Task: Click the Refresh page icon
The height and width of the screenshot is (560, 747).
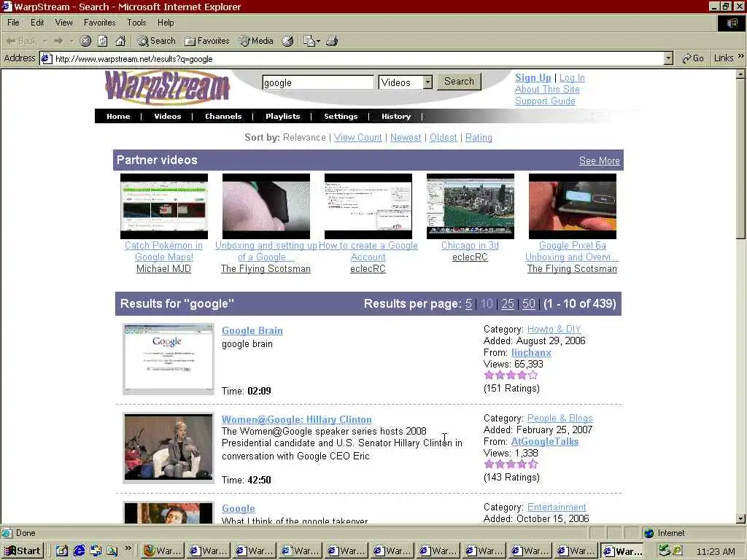Action: pyautogui.click(x=103, y=41)
